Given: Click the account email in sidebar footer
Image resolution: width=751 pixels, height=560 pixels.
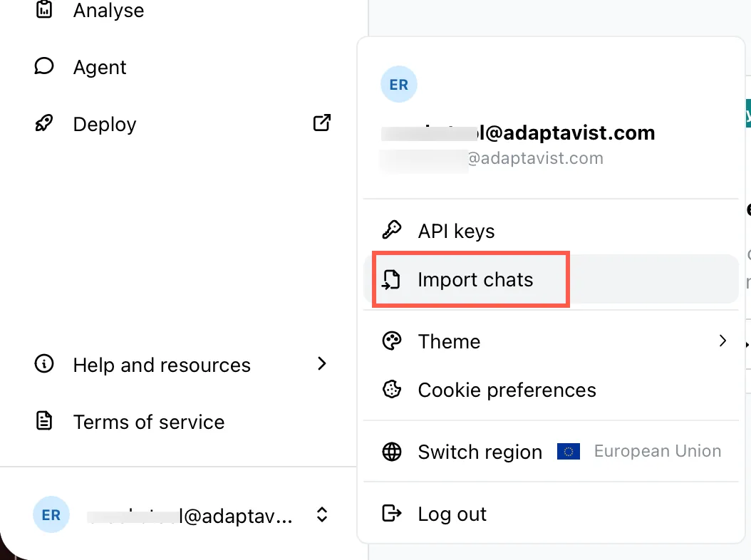Looking at the screenshot, I should pyautogui.click(x=190, y=516).
